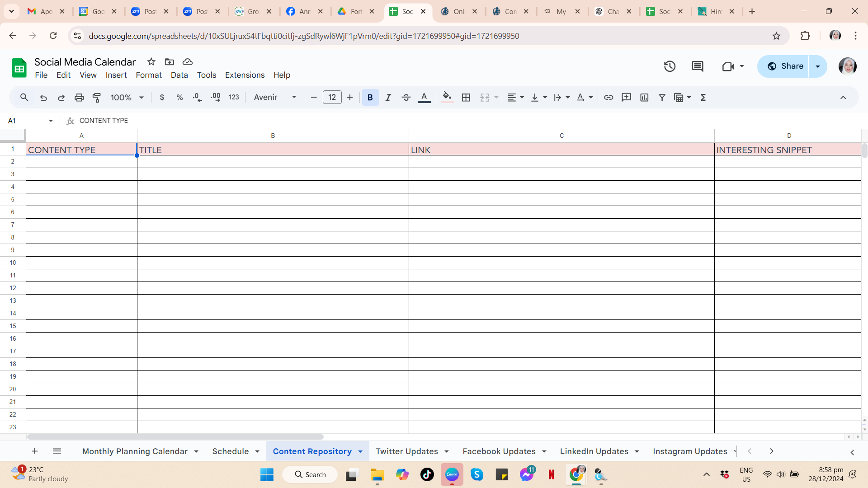
Task: Click the paint format roller icon
Action: click(97, 97)
